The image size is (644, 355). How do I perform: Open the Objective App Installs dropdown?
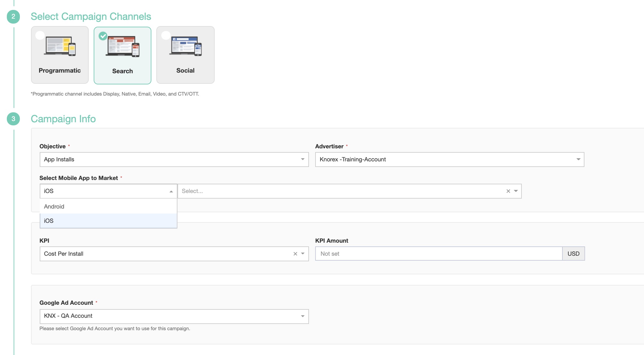(x=174, y=160)
